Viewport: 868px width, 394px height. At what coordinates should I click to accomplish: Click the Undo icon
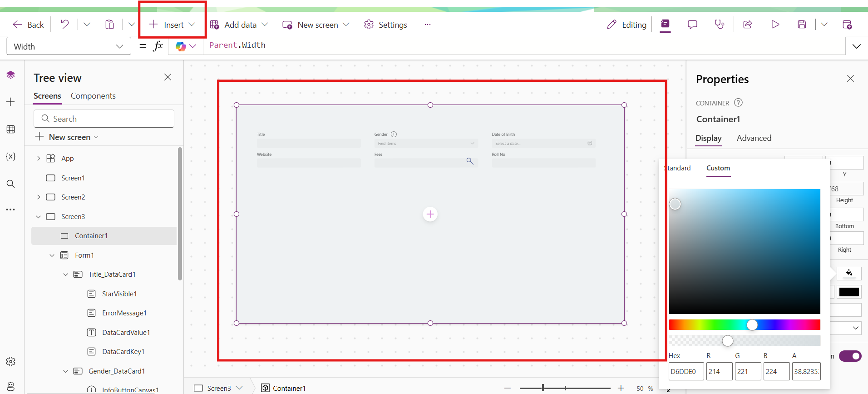tap(65, 25)
